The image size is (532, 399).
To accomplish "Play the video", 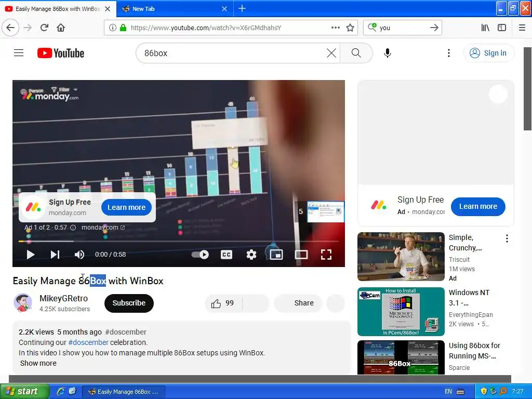I will tap(31, 255).
